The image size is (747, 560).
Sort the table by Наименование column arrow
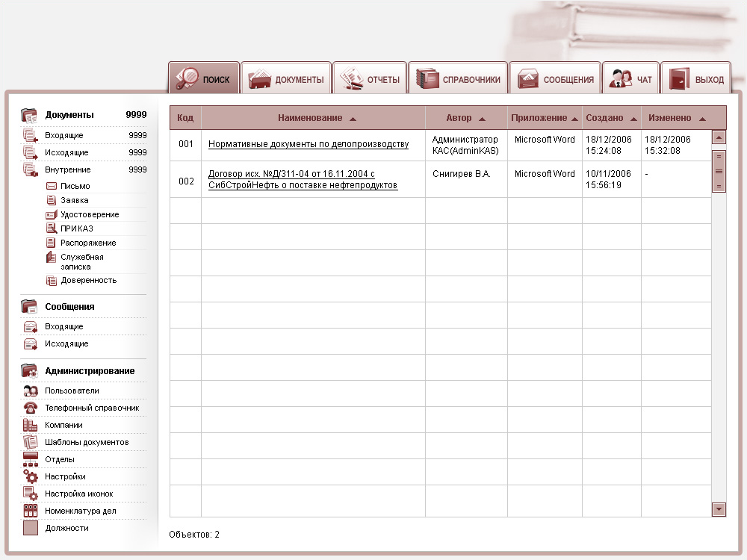[x=353, y=119]
